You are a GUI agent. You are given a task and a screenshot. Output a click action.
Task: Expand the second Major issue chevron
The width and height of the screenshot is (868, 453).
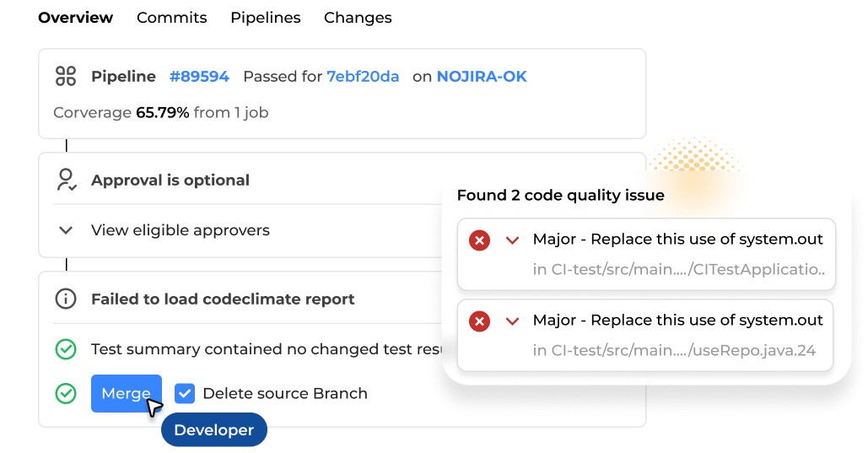[x=512, y=321]
